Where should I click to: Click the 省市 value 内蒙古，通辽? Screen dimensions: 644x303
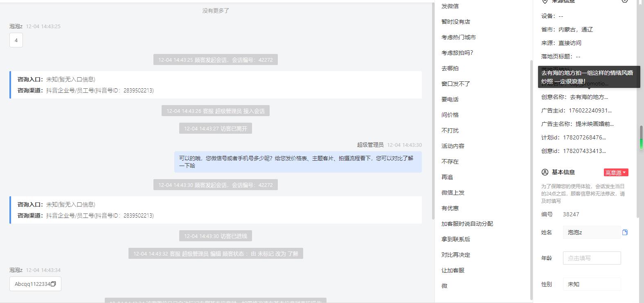pos(576,29)
